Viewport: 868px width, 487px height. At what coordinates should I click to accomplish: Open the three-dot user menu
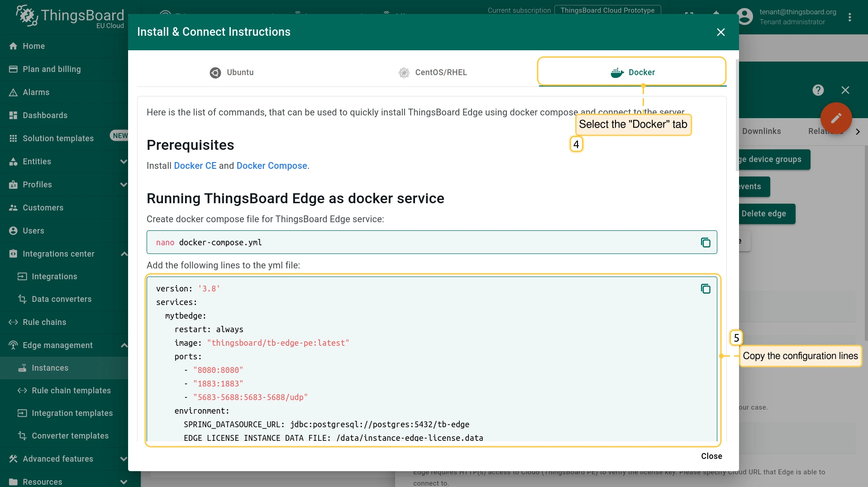(x=849, y=17)
